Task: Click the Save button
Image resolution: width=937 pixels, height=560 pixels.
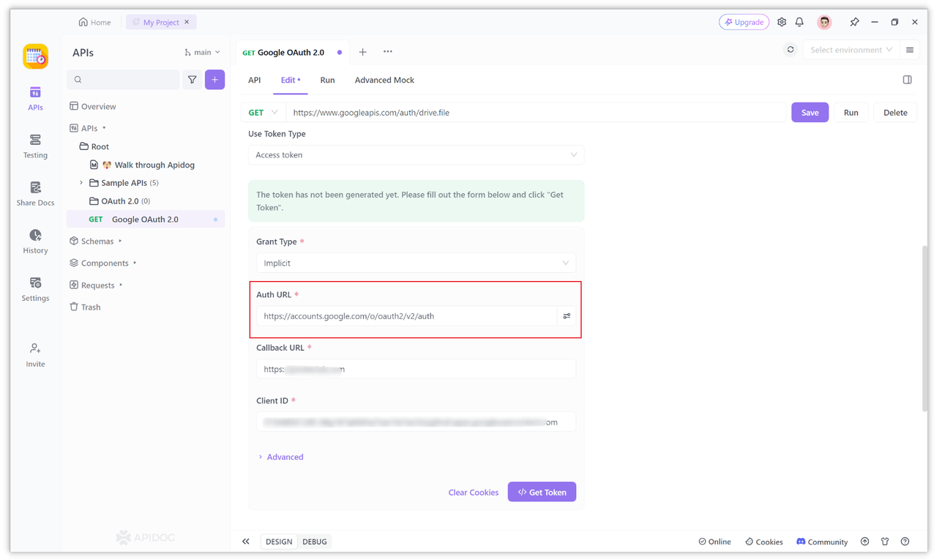Action: click(x=810, y=113)
